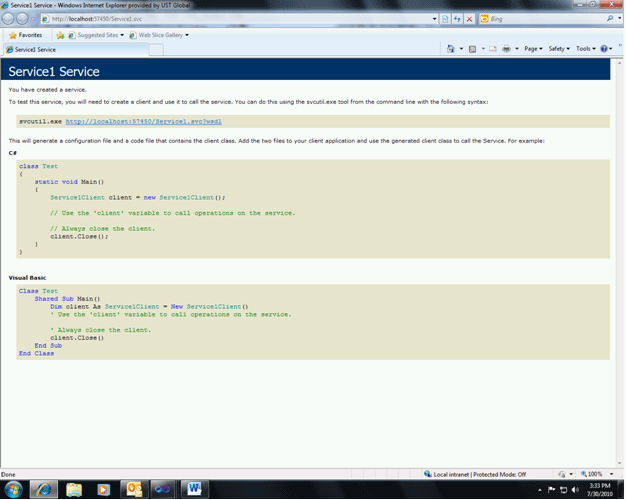Open the Page menu
Image resolution: width=626 pixels, height=500 pixels.
[533, 49]
